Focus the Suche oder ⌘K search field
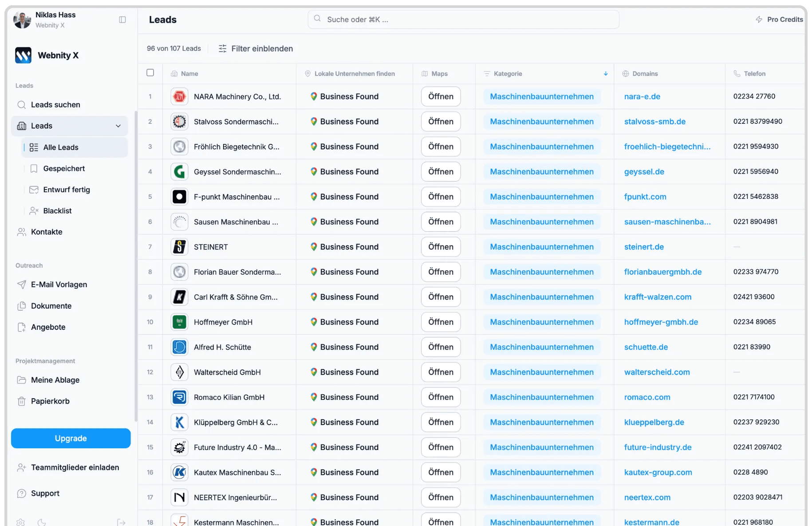This screenshot has height=526, width=812. 464,20
